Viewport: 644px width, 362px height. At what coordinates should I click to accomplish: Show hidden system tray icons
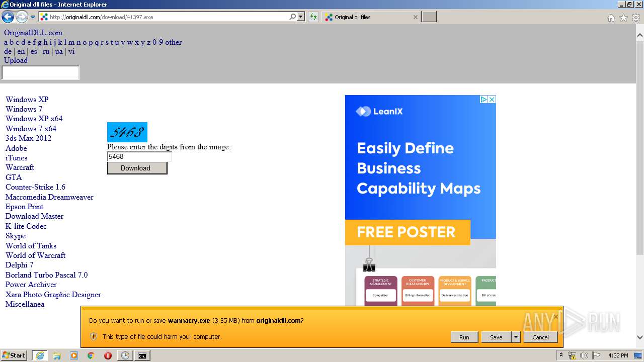coord(561,355)
